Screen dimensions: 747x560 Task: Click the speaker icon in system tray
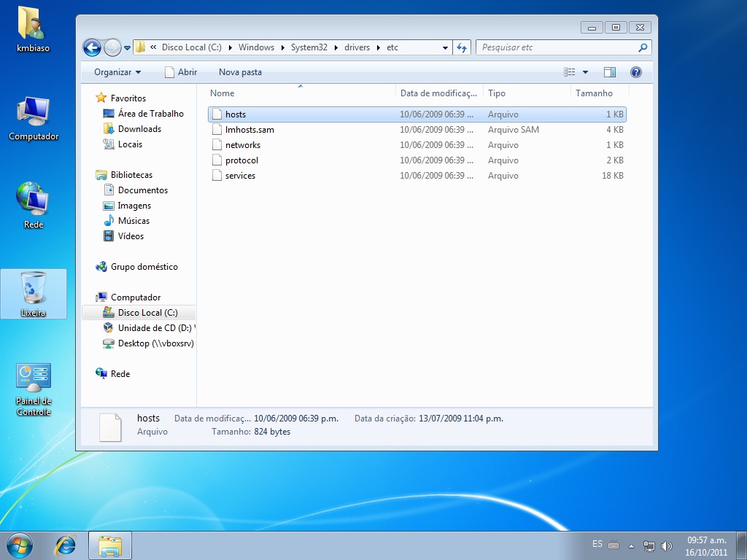[666, 545]
